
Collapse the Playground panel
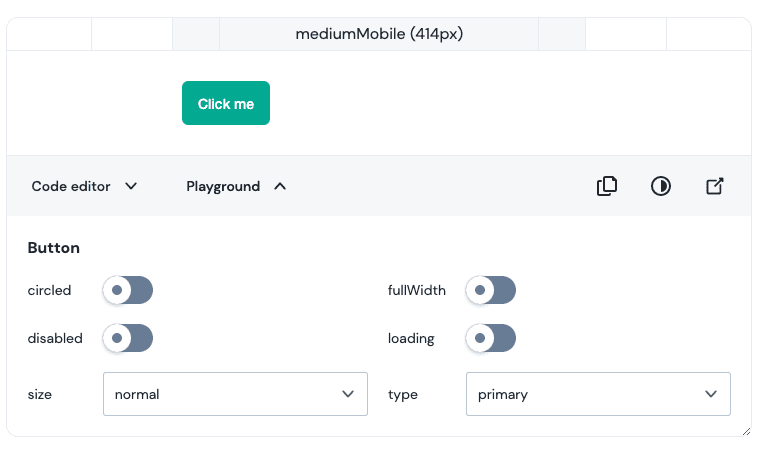click(236, 186)
